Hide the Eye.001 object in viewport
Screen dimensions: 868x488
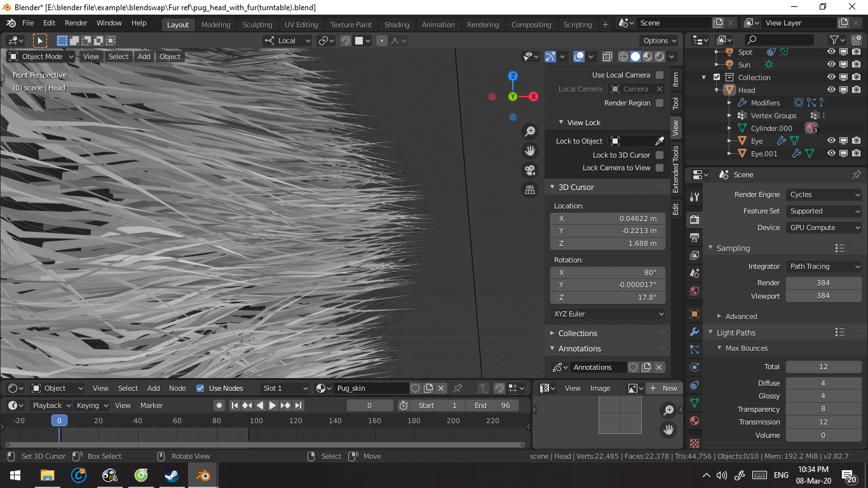click(831, 153)
